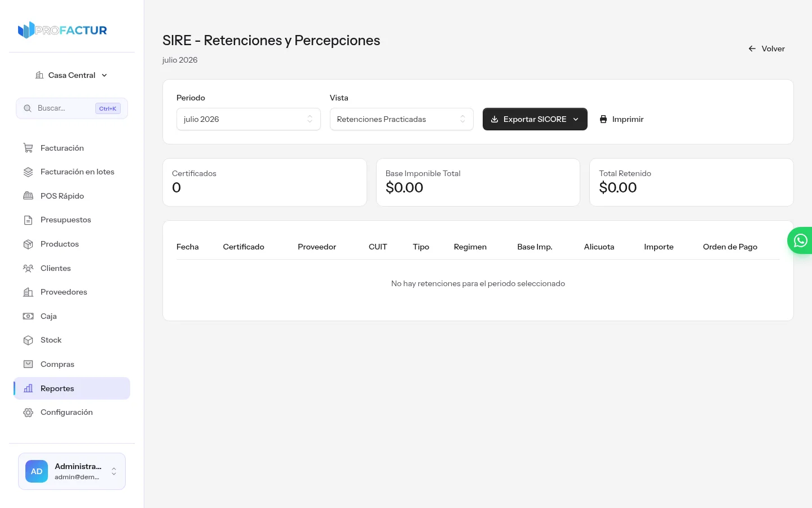Click the Alicuota column header
This screenshot has width=812, height=508.
tap(599, 247)
